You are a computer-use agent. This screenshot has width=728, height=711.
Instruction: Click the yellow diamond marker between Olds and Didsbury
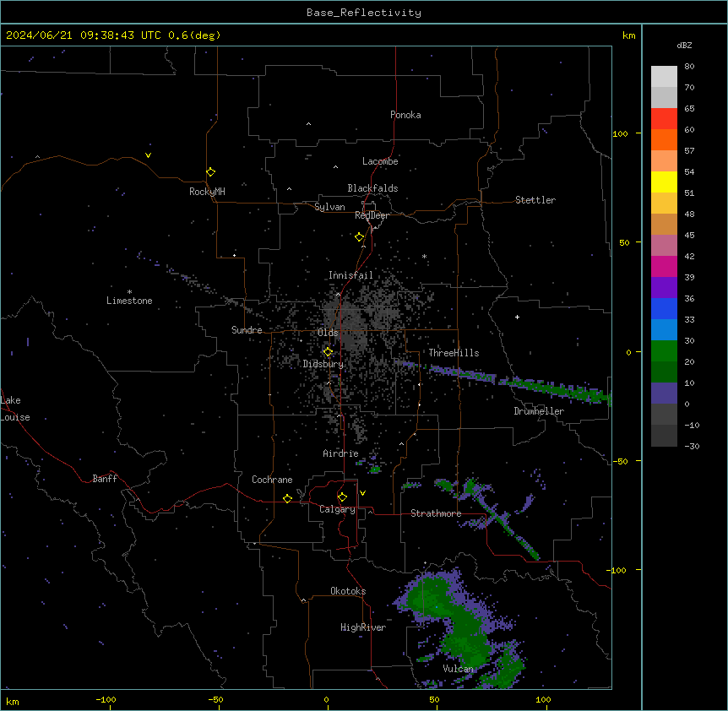(329, 352)
